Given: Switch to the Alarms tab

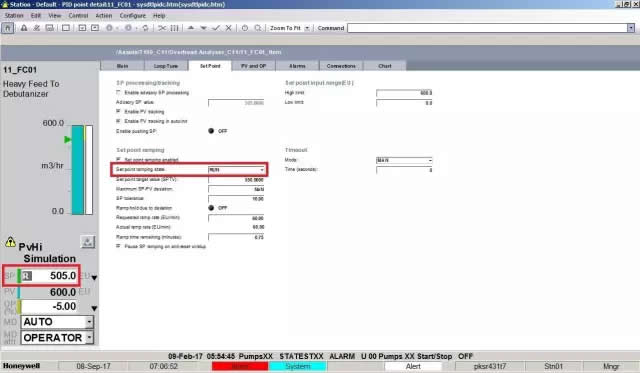Looking at the screenshot, I should (297, 66).
